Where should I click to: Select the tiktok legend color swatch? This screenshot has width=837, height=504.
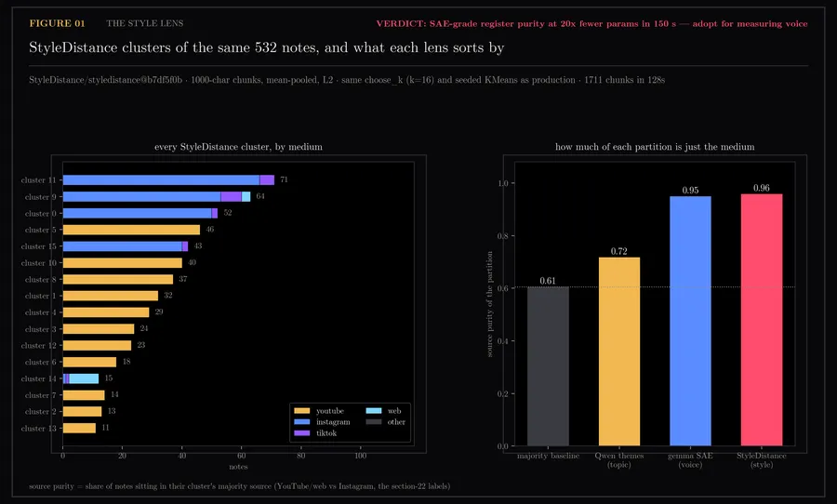[301, 433]
